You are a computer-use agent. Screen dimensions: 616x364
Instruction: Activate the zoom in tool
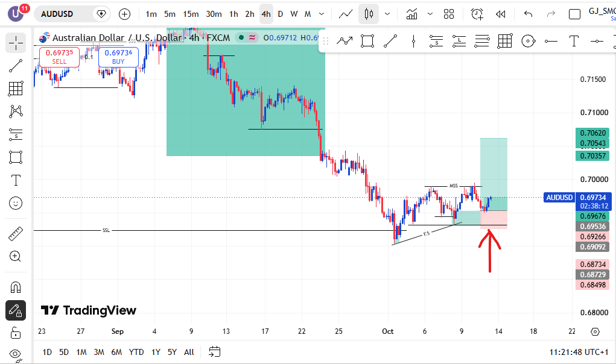[x=16, y=257]
